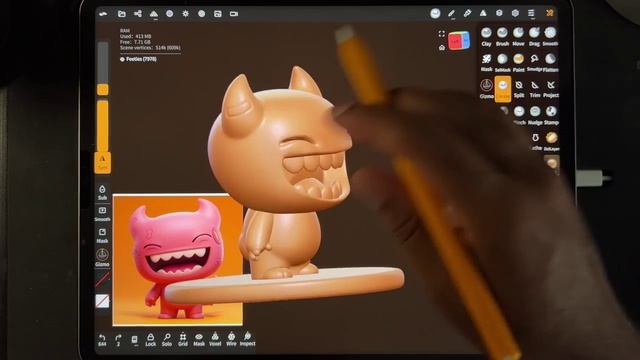Viewport: 640px width, 360px height.
Task: Undo the last action
Action: [102, 340]
